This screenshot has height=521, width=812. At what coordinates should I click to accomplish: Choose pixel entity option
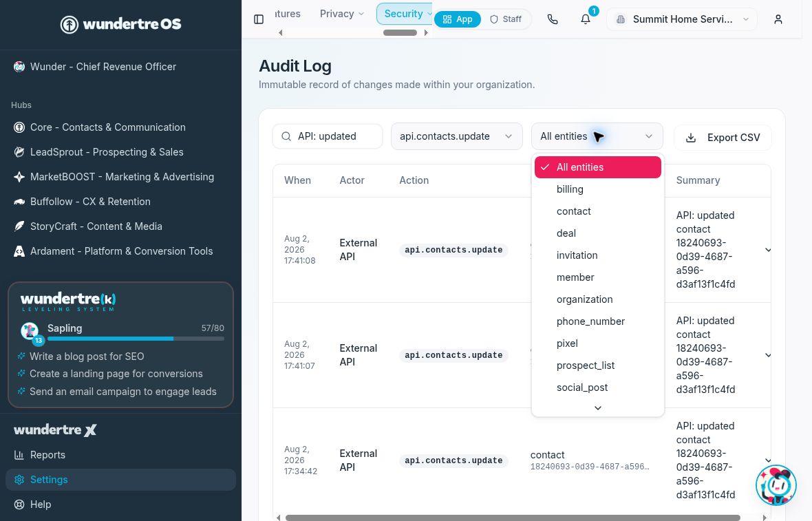click(x=597, y=343)
